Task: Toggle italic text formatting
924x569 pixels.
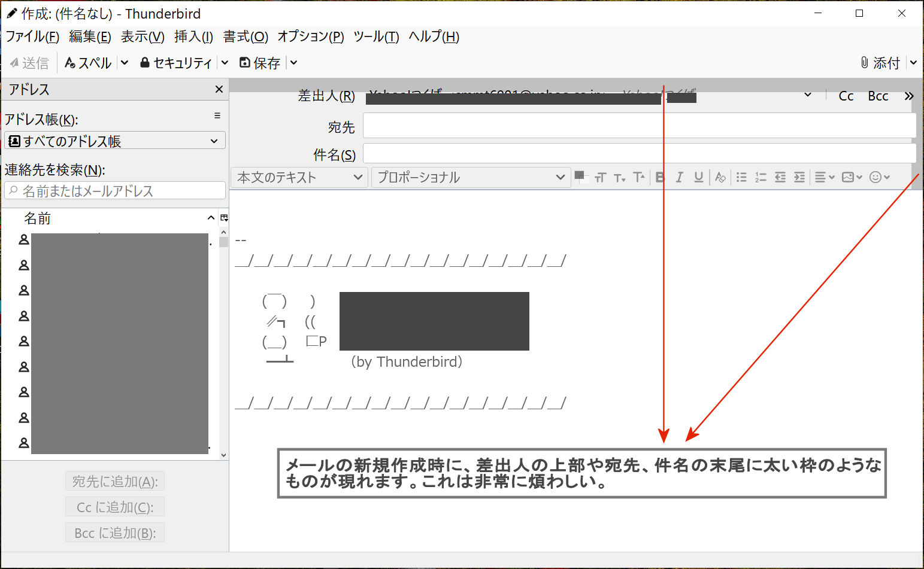Action: (679, 177)
